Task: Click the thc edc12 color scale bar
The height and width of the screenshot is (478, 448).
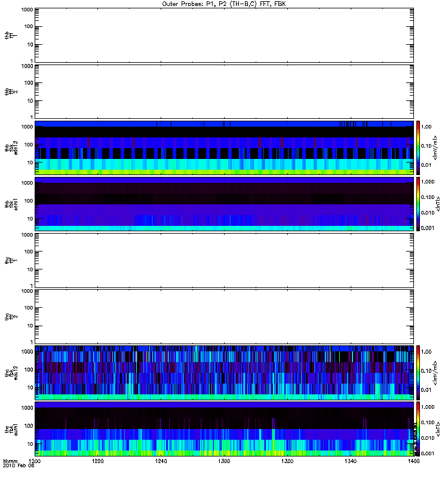Action: click(x=418, y=373)
